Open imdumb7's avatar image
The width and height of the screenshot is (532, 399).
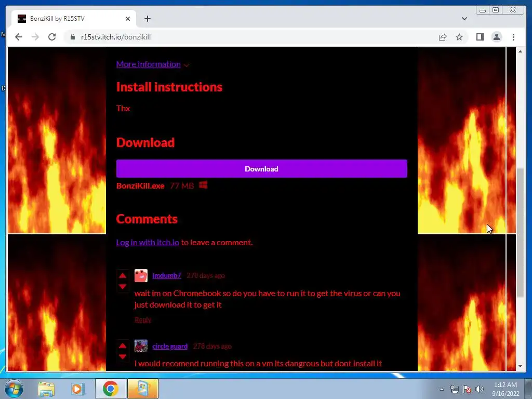[x=141, y=275]
